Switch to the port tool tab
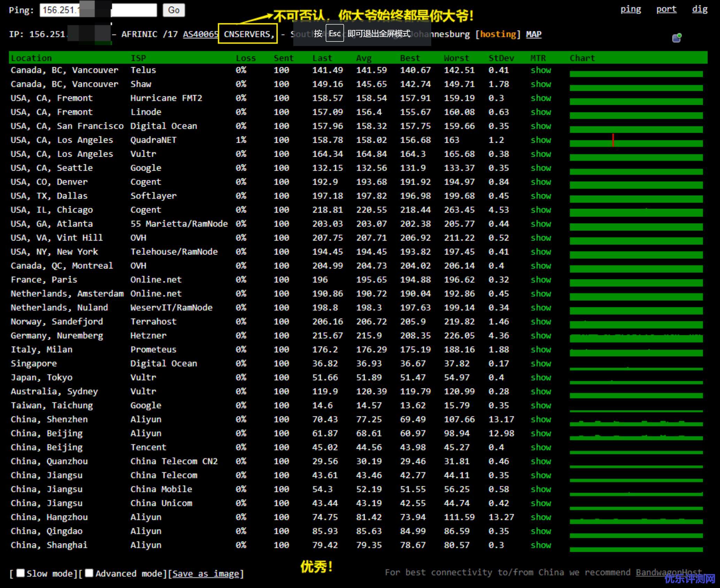The height and width of the screenshot is (588, 720). [x=666, y=9]
